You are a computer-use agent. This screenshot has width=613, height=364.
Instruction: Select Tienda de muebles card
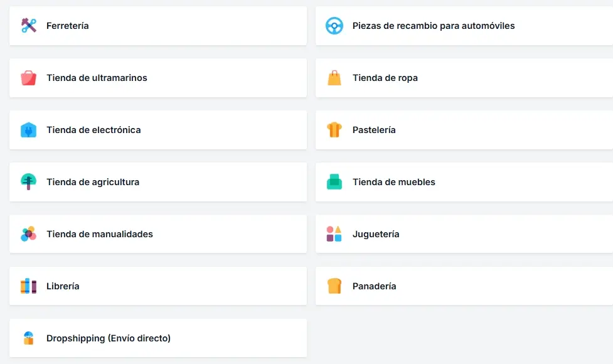tap(464, 182)
